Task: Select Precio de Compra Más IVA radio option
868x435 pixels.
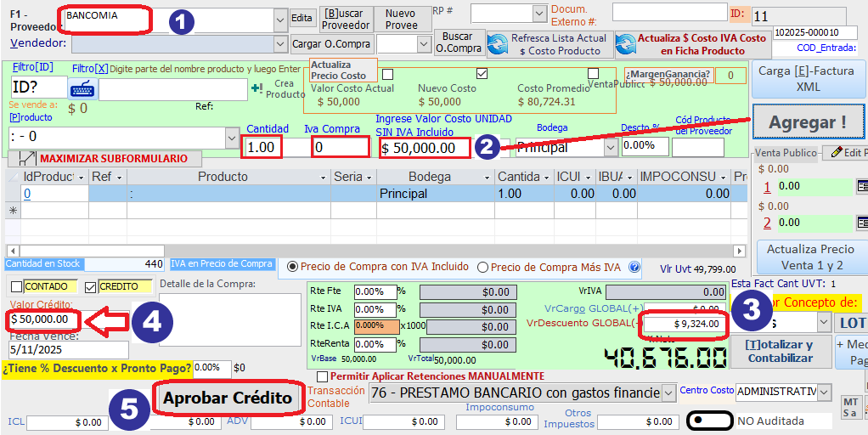Action: [482, 266]
